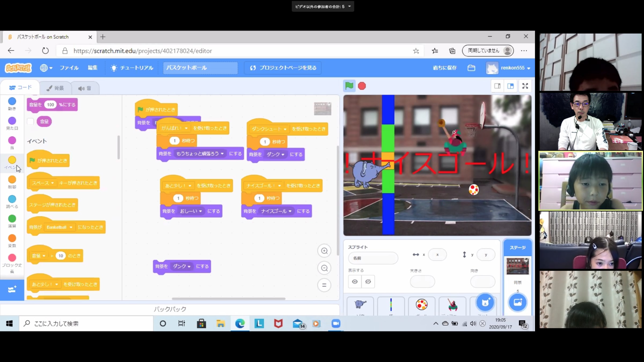Image resolution: width=644 pixels, height=362 pixels.
Task: Click the choose a sprite button
Action: pyautogui.click(x=485, y=302)
